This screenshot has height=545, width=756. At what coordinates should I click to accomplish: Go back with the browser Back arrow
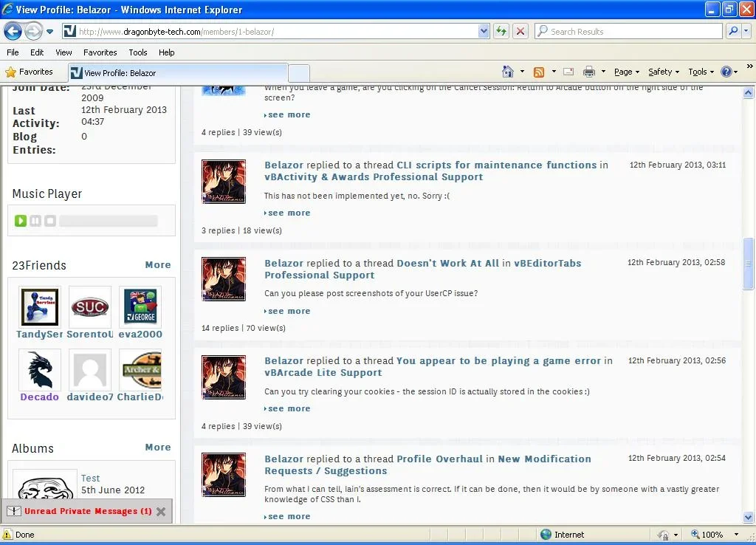13,32
